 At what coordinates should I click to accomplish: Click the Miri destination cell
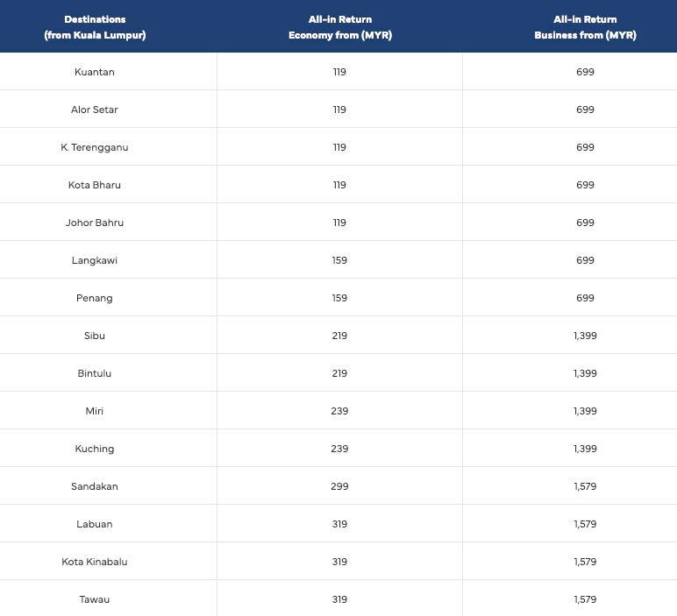click(x=95, y=411)
